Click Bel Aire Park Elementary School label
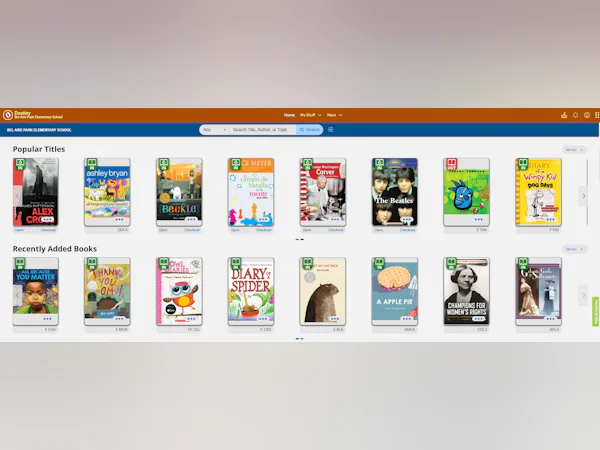Screen dimensions: 600x450 (39, 130)
